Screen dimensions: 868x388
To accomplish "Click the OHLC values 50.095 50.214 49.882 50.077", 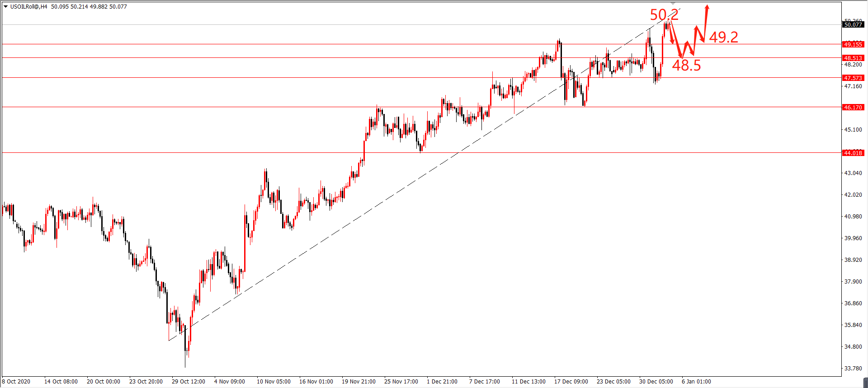I will tap(89, 7).
